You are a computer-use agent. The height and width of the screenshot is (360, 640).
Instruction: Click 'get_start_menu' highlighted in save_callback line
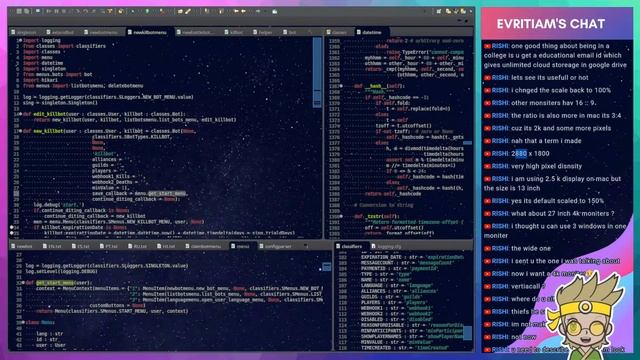167,193
